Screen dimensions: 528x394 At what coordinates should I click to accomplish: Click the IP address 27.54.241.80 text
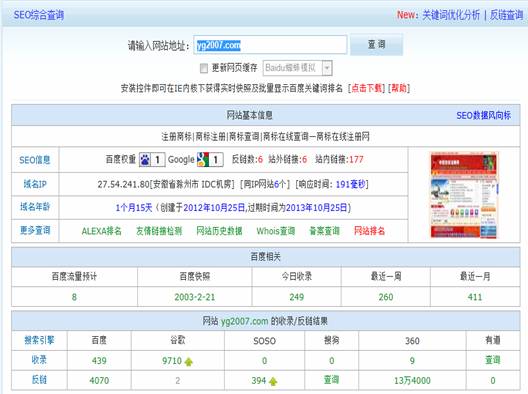pos(124,184)
